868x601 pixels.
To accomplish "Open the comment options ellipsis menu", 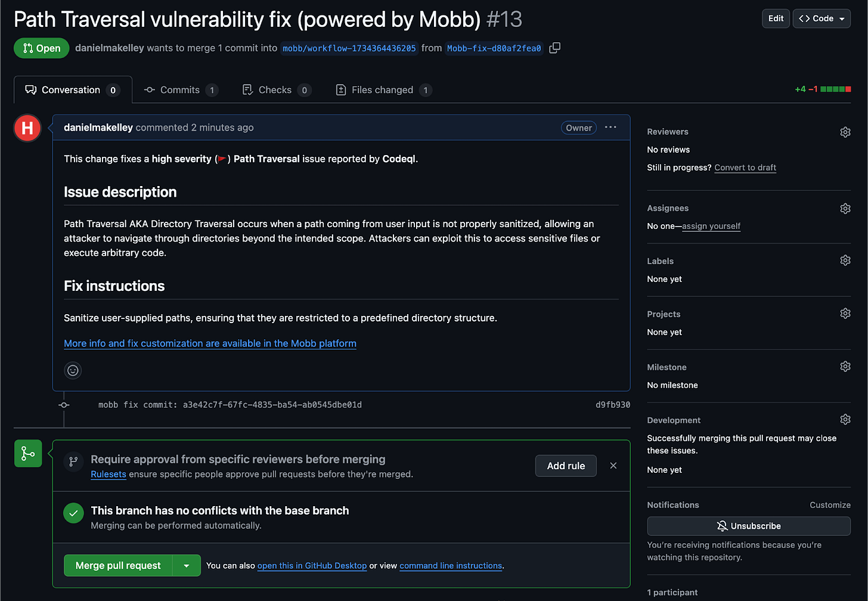I will click(x=610, y=127).
